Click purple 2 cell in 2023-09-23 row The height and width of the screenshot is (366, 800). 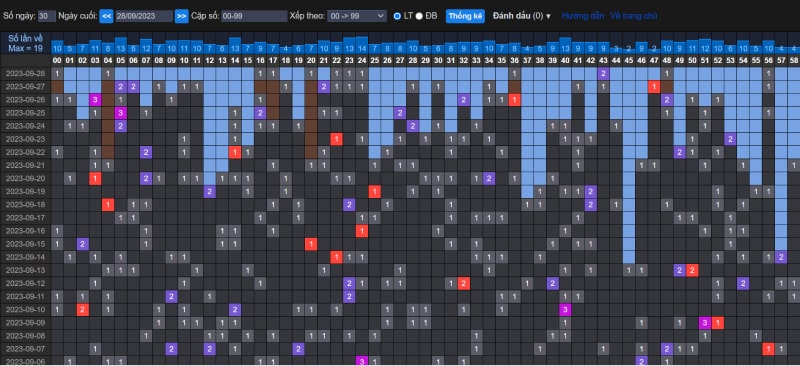click(x=730, y=138)
